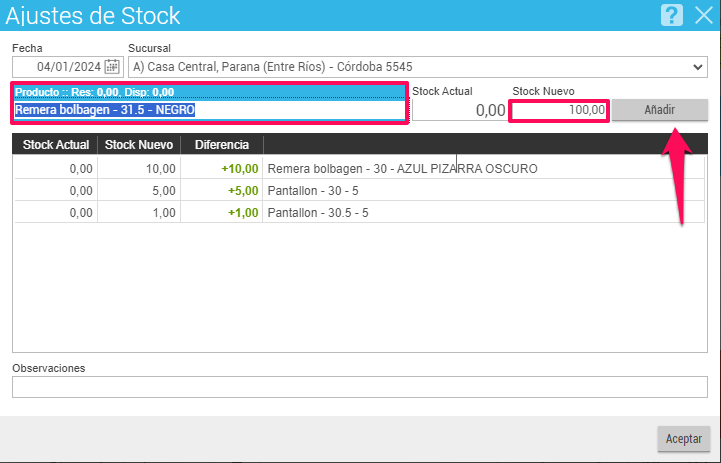Image resolution: width=721 pixels, height=463 pixels.
Task: Click the Stock Actual column header
Action: (55, 145)
